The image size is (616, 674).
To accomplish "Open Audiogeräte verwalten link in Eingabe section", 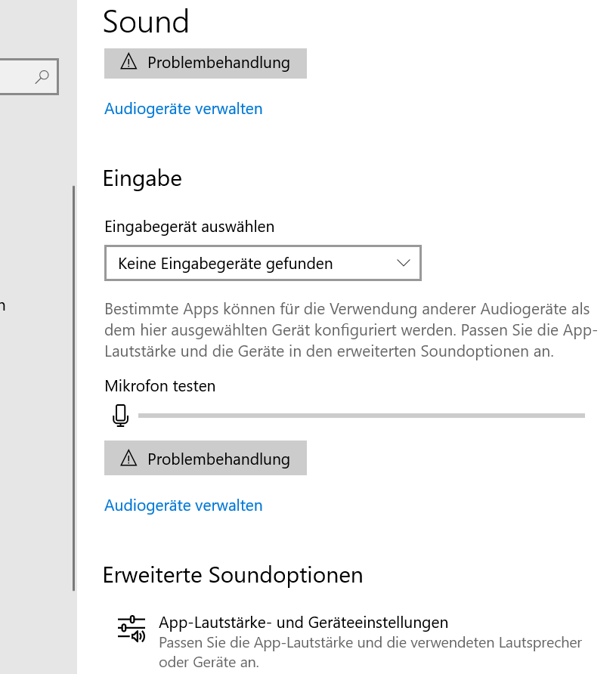I will click(x=183, y=505).
